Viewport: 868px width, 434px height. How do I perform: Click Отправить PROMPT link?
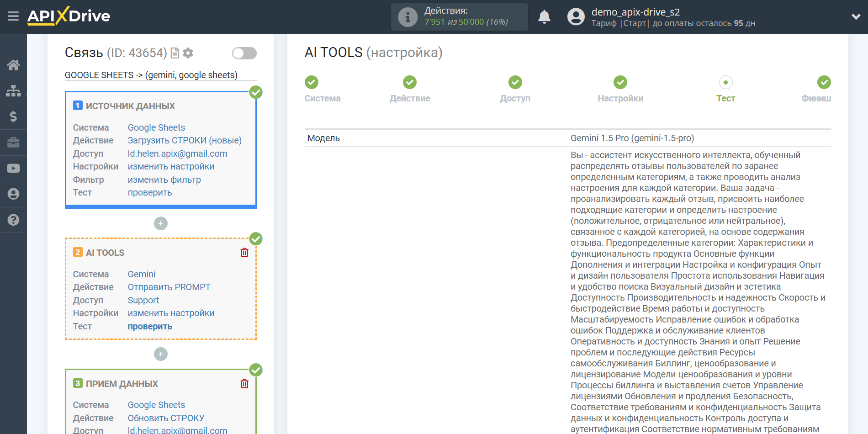coord(169,287)
